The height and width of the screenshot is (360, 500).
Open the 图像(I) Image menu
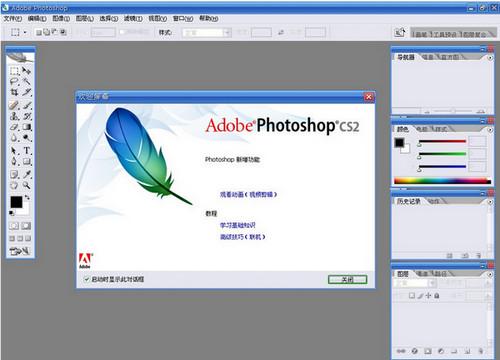click(61, 19)
